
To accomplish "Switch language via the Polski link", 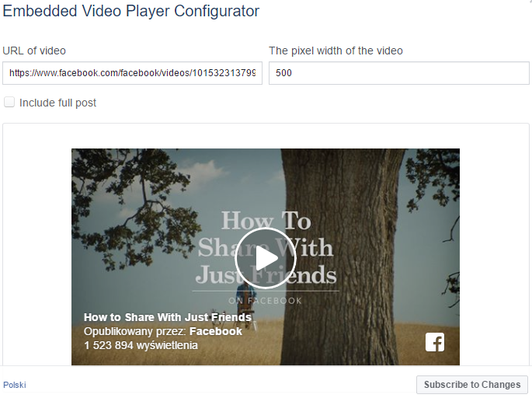I will coord(15,385).
